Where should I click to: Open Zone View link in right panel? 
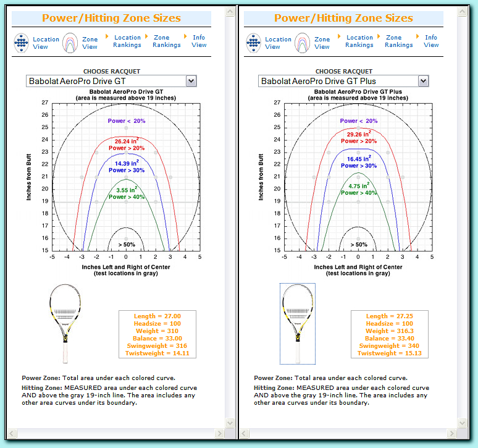(x=322, y=43)
